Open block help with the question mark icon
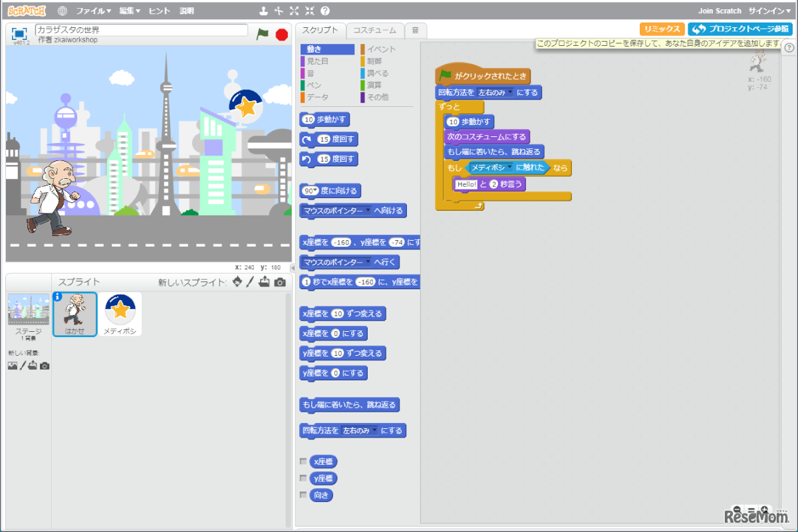Screen dimensions: 798x532 324,10
